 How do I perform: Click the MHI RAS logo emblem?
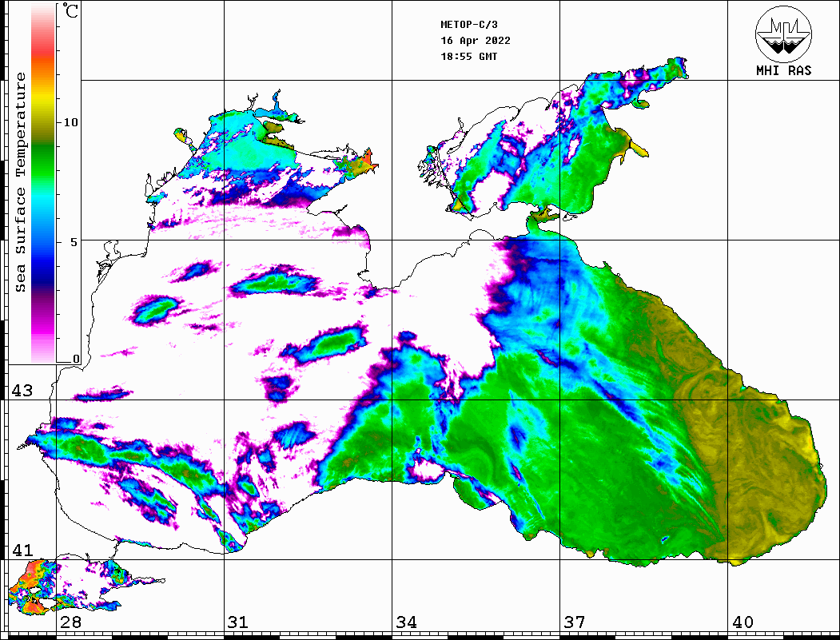tap(783, 34)
